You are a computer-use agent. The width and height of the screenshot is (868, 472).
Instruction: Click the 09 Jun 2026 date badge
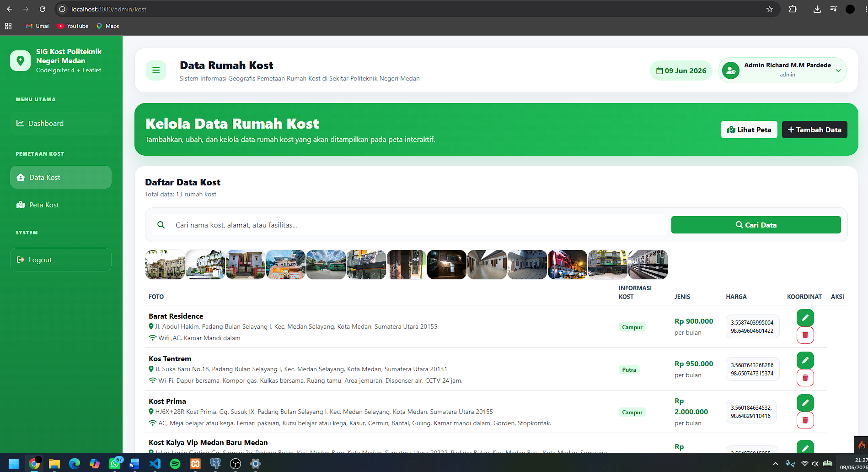pyautogui.click(x=681, y=71)
